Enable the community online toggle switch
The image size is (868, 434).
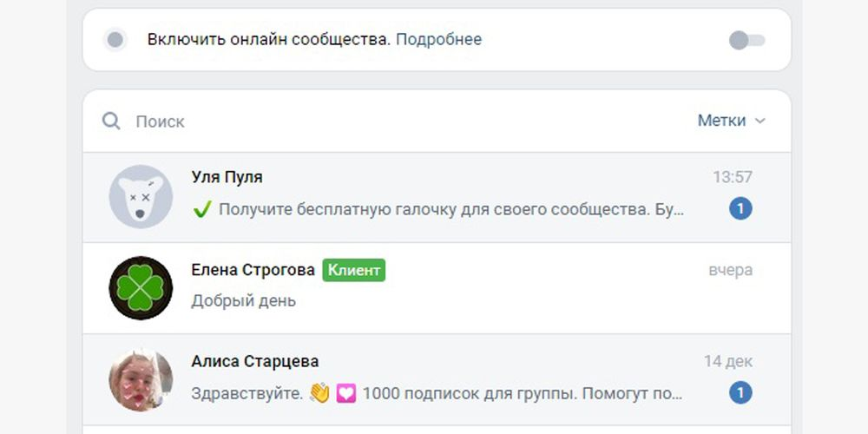click(747, 40)
